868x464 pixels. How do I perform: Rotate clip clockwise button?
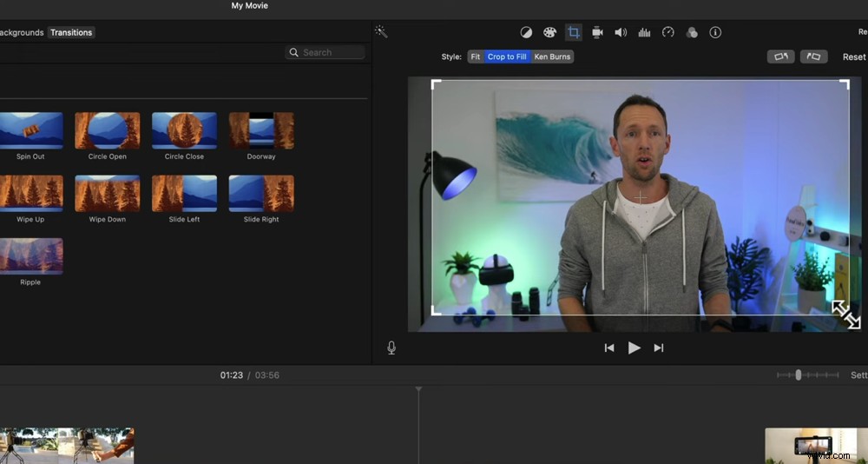(x=814, y=56)
